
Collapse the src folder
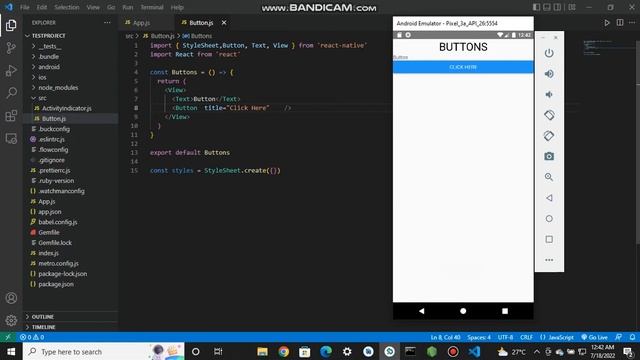[42, 98]
